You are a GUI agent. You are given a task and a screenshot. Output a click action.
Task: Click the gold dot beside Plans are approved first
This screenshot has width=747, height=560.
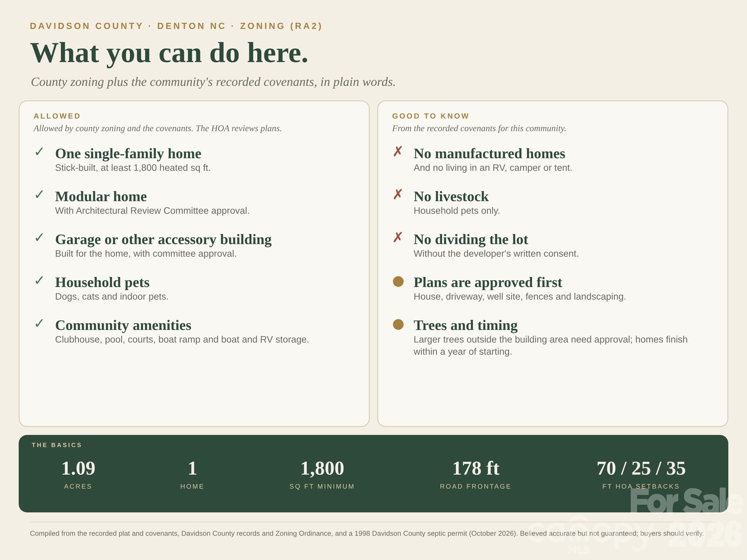[x=398, y=281]
